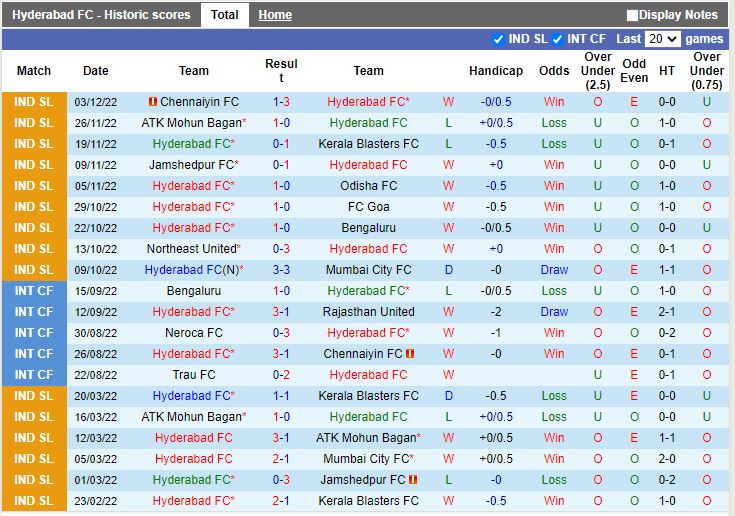Enable the Display Notes checkbox
The width and height of the screenshot is (735, 516).
click(x=632, y=15)
